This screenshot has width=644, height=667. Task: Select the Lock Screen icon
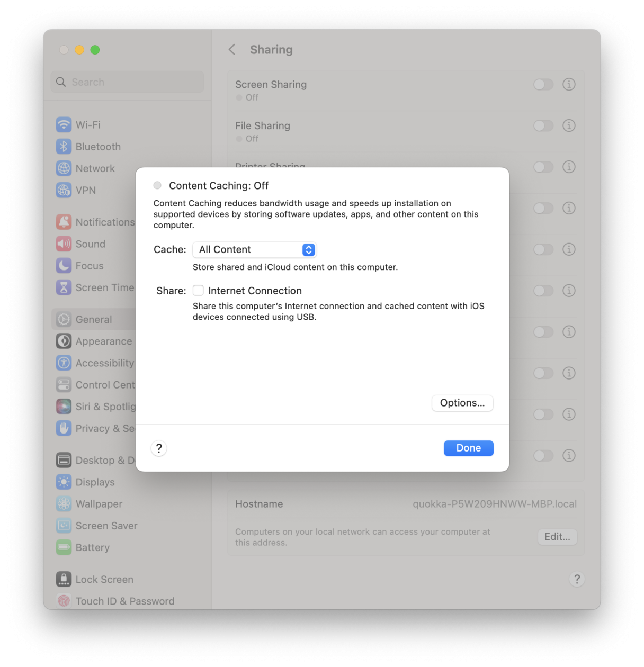64,579
